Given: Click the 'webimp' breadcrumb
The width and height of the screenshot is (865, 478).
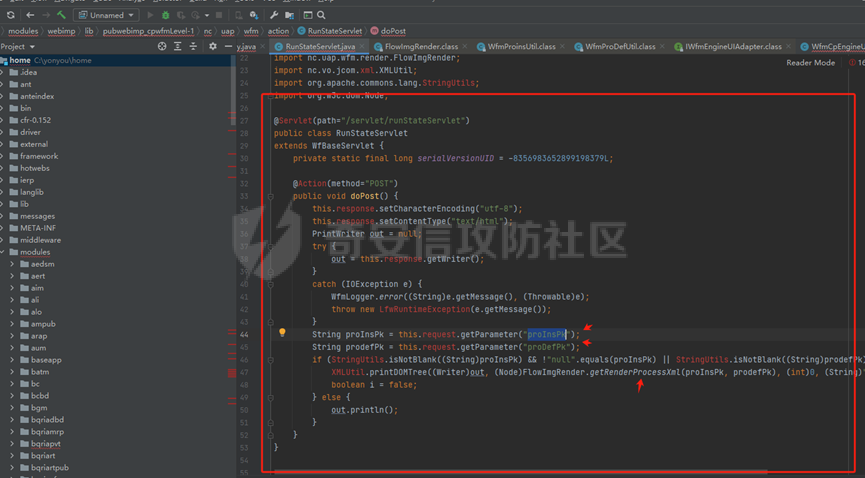Looking at the screenshot, I should [61, 31].
